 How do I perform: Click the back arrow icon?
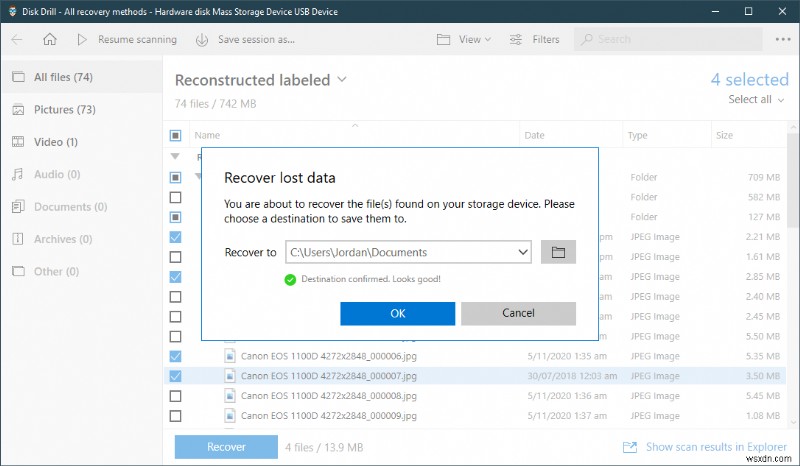tap(17, 40)
